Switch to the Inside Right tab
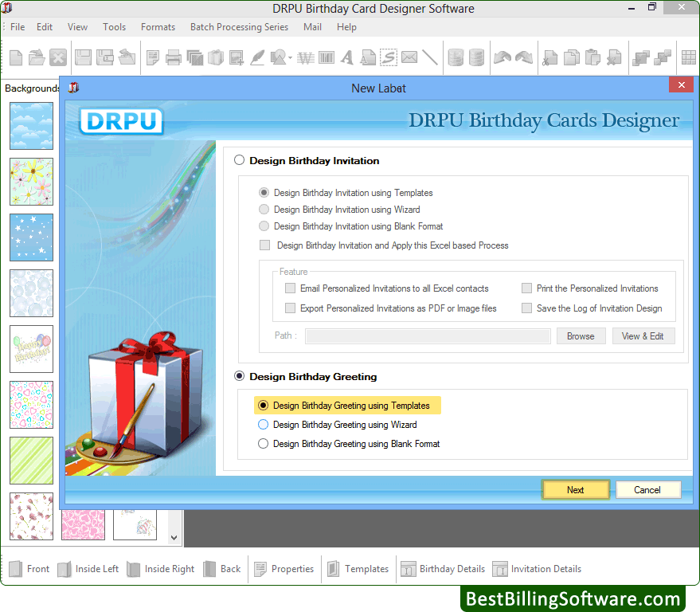 (x=161, y=569)
